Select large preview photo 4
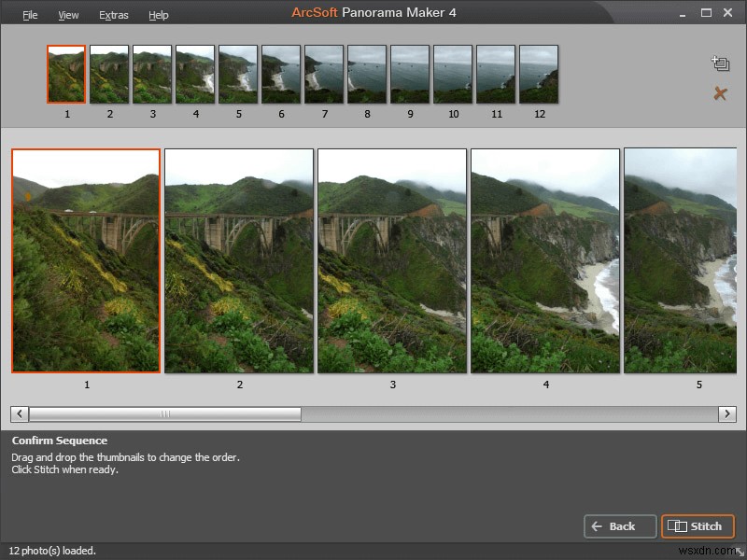 (545, 260)
